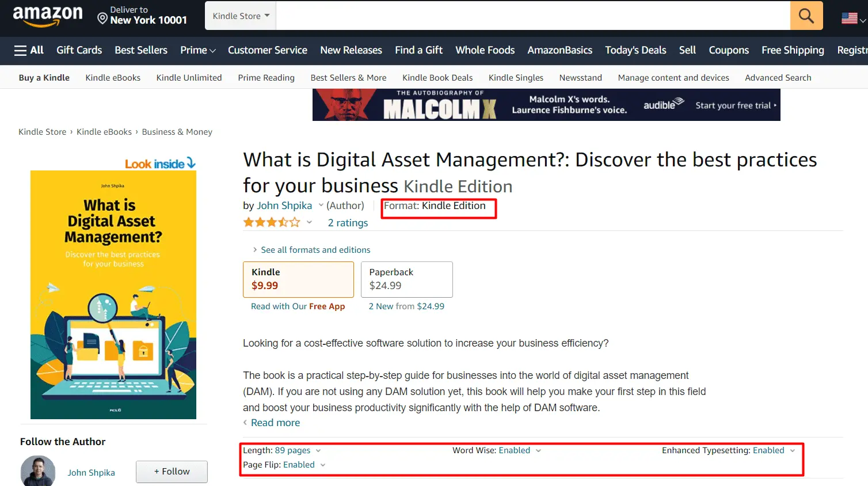Click the Deliver to New York 10001 location
Image resolution: width=868 pixels, height=486 pixels.
pyautogui.click(x=142, y=16)
